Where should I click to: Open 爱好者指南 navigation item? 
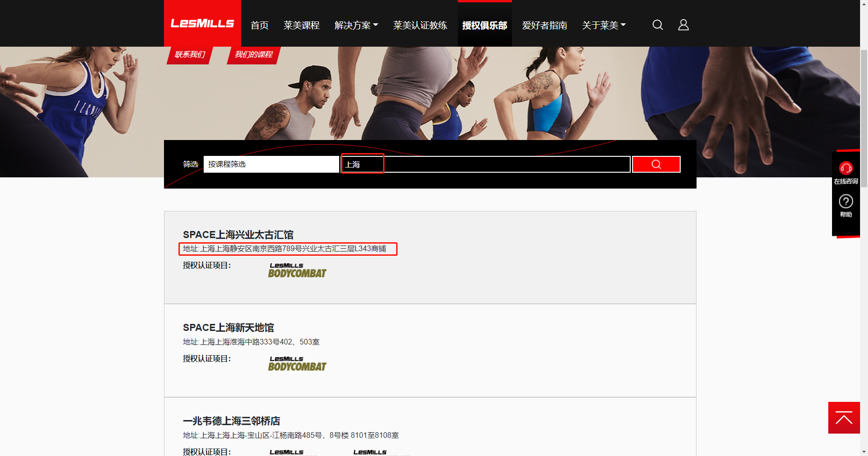545,25
